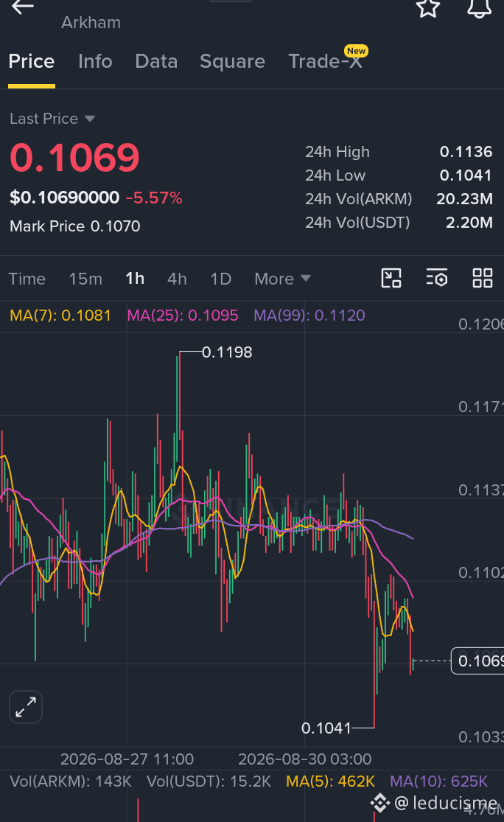This screenshot has width=504, height=822.
Task: Tap the Vol(USDT): 15.2K label
Action: [x=209, y=781]
